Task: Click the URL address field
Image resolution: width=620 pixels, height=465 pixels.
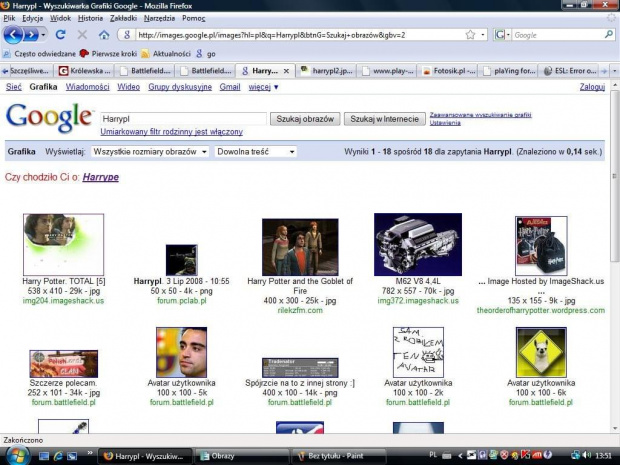Action: tap(300, 35)
